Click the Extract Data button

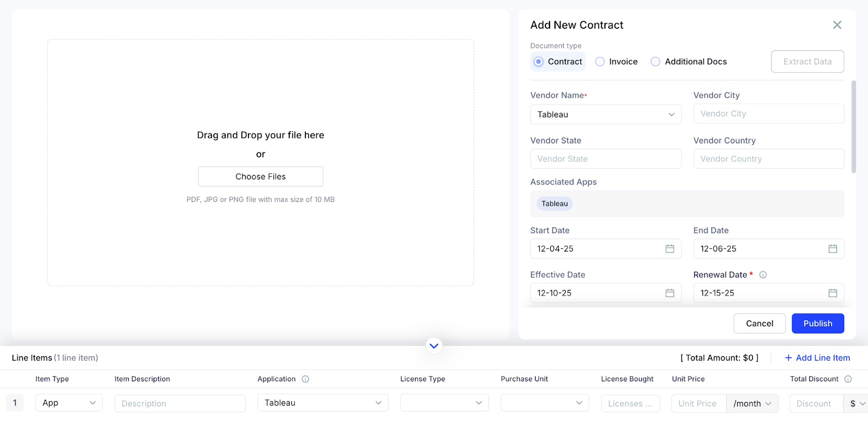tap(807, 61)
